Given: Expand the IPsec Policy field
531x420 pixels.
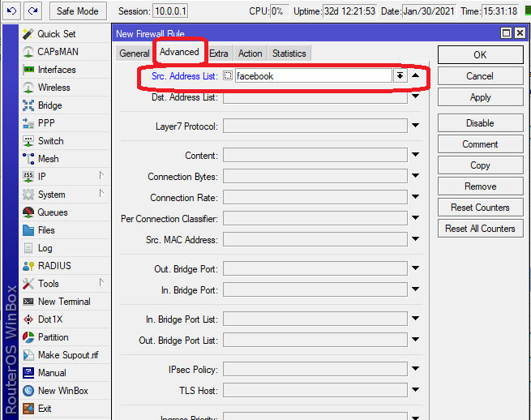Looking at the screenshot, I should tap(416, 369).
